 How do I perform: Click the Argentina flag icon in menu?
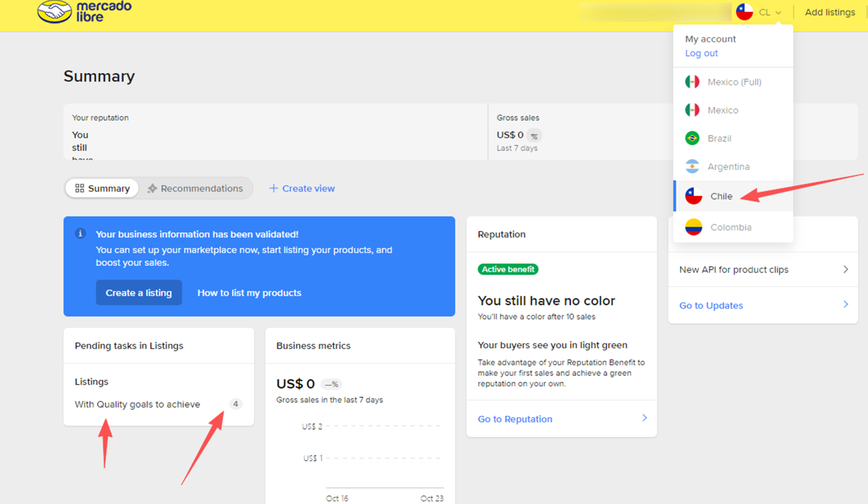point(692,167)
